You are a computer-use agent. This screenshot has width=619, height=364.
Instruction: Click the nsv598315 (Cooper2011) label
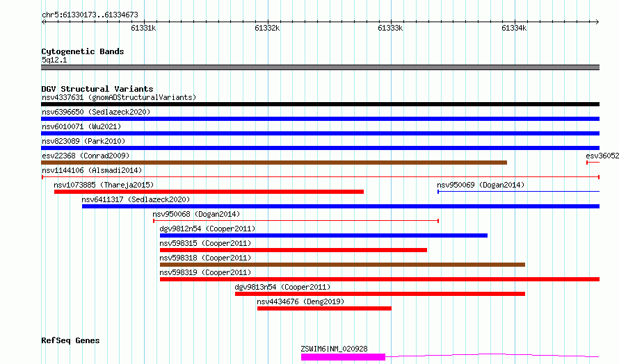point(205,243)
